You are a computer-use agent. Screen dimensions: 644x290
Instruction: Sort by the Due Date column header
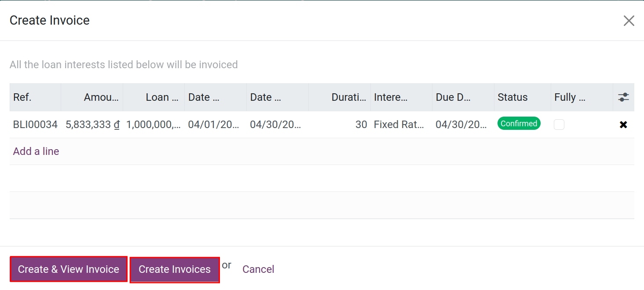click(x=463, y=97)
